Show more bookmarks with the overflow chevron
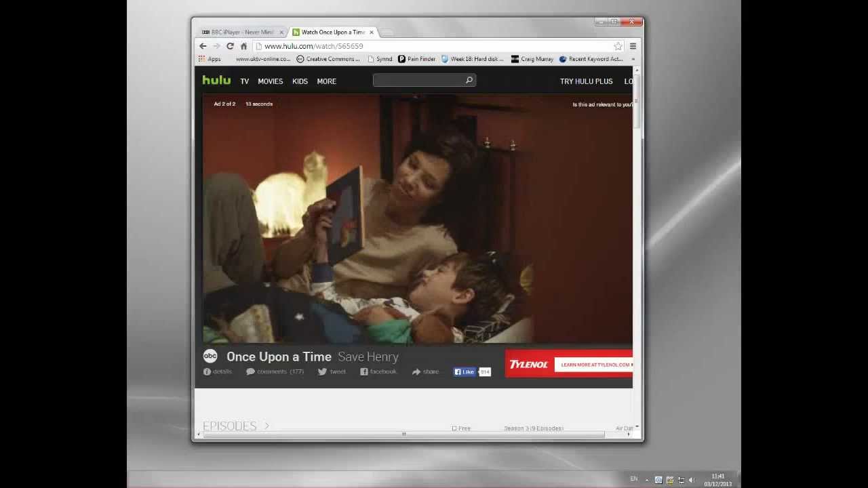Image resolution: width=868 pixels, height=488 pixels. tap(633, 59)
